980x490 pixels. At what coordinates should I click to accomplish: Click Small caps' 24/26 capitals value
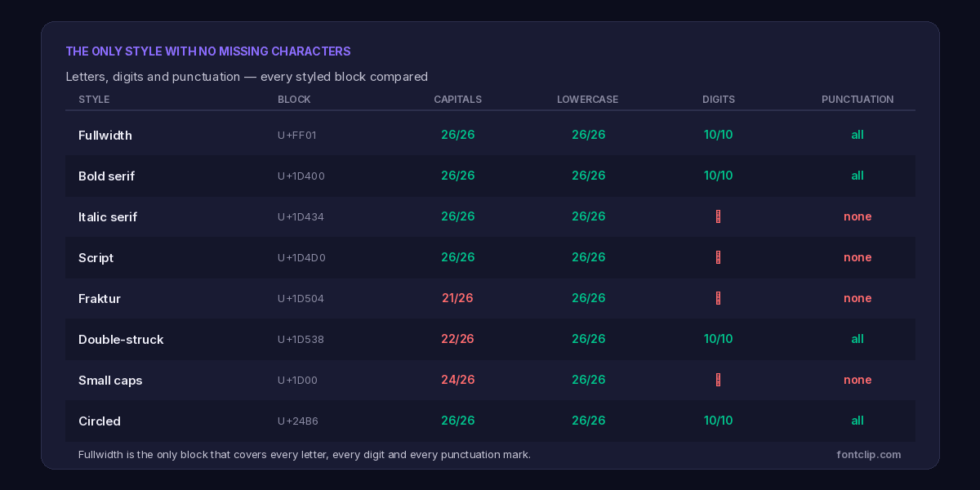457,380
